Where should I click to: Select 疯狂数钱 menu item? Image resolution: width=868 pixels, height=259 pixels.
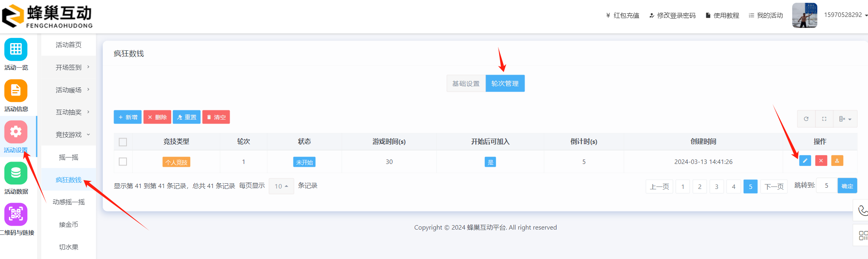pos(69,180)
